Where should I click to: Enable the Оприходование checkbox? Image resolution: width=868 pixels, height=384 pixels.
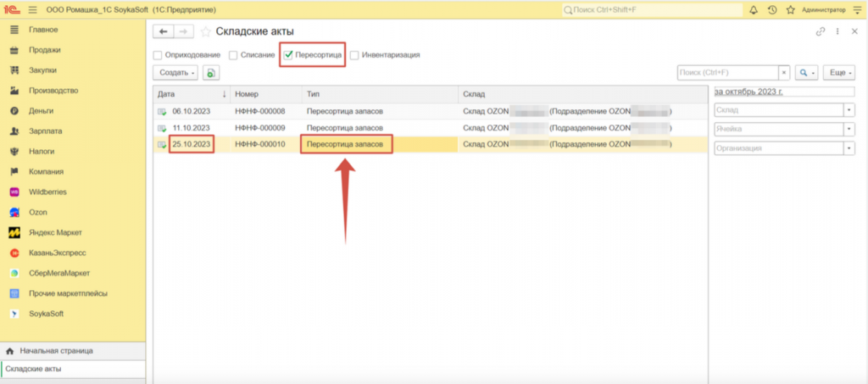pos(158,55)
